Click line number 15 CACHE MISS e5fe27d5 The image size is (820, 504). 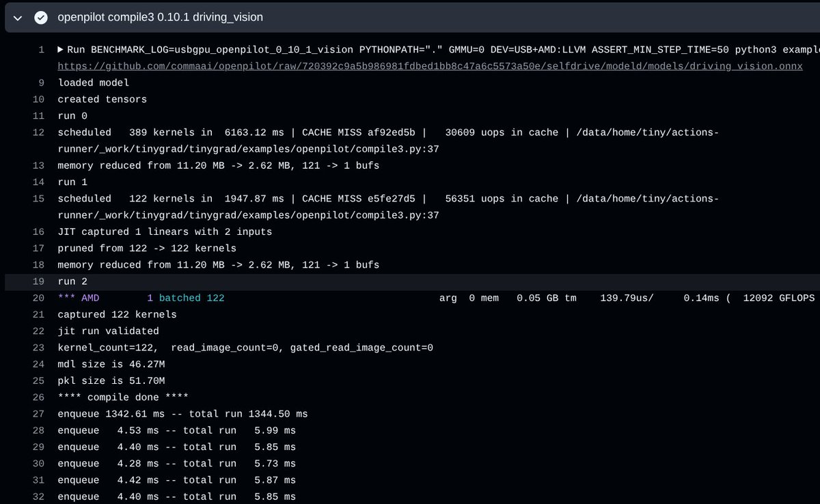pyautogui.click(x=38, y=198)
